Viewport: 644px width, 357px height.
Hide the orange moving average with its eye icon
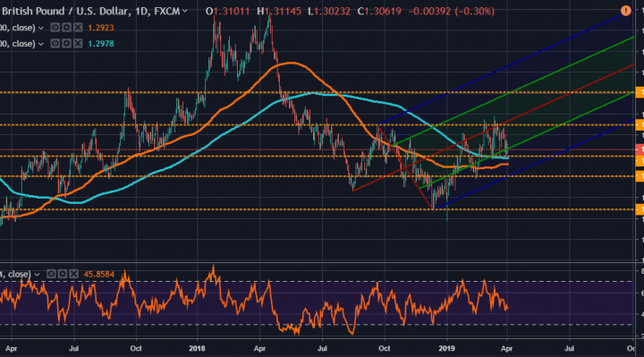point(55,28)
